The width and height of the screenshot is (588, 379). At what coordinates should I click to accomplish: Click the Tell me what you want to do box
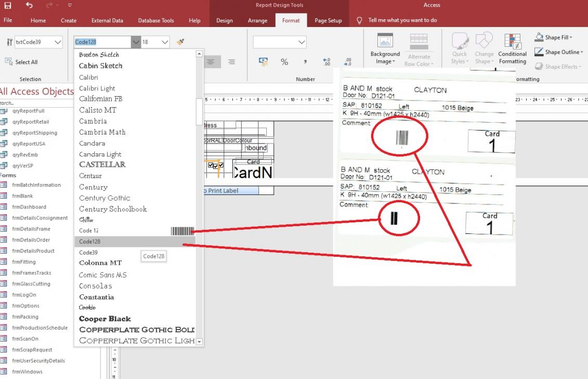pyautogui.click(x=402, y=20)
